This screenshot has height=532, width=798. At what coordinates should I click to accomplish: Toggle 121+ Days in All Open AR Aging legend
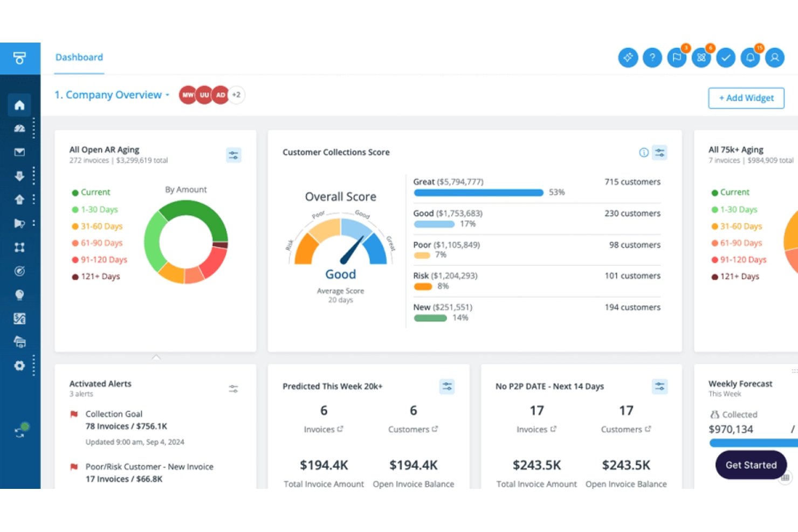tap(96, 277)
